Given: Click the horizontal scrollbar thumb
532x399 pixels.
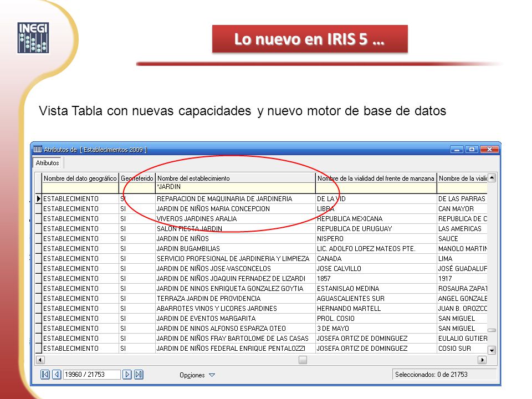Looking at the screenshot, I should coord(303,360).
